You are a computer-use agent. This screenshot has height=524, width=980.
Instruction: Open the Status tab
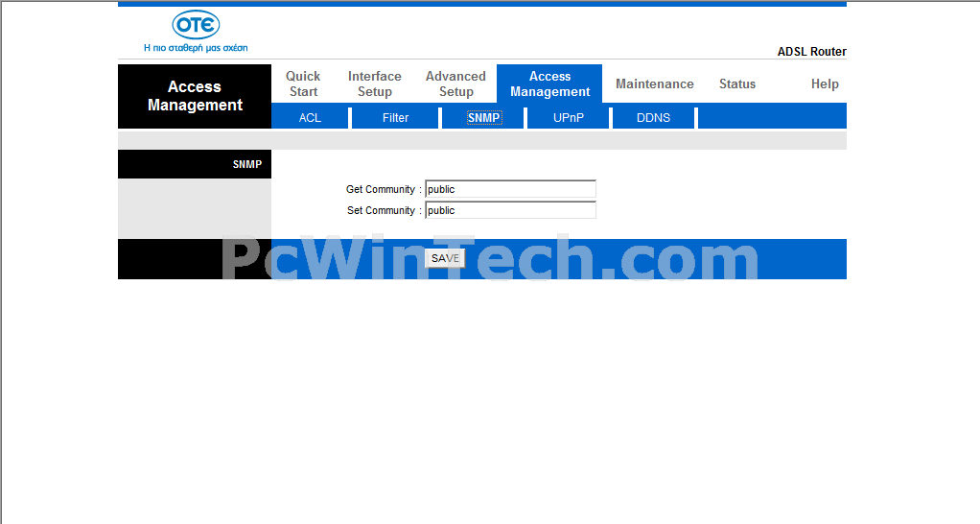coord(736,83)
